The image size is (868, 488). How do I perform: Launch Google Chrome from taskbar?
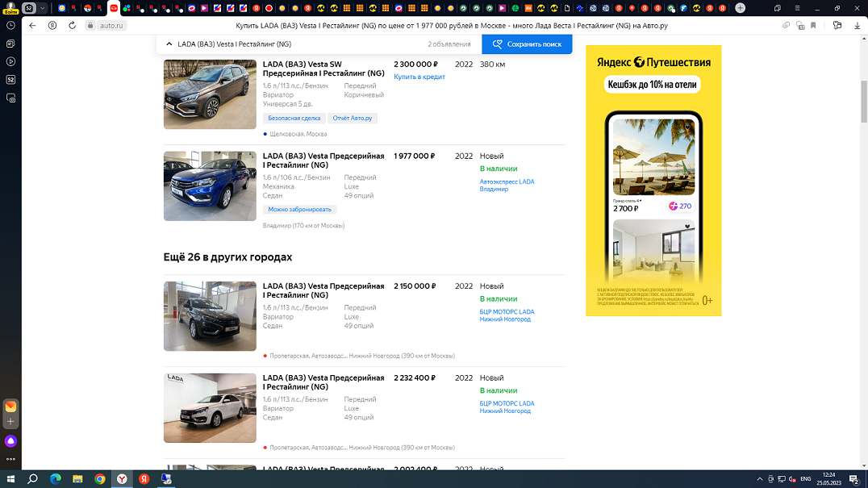(x=100, y=479)
